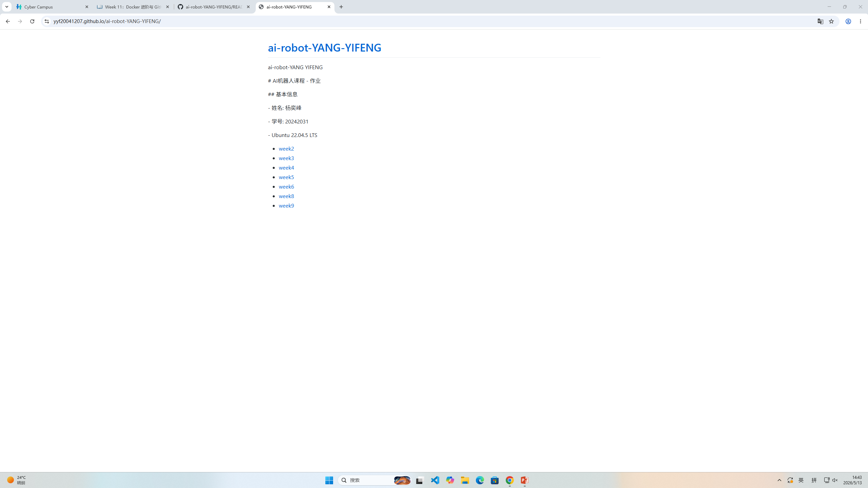
Task: Minimize the Chrome window
Action: tap(829, 7)
